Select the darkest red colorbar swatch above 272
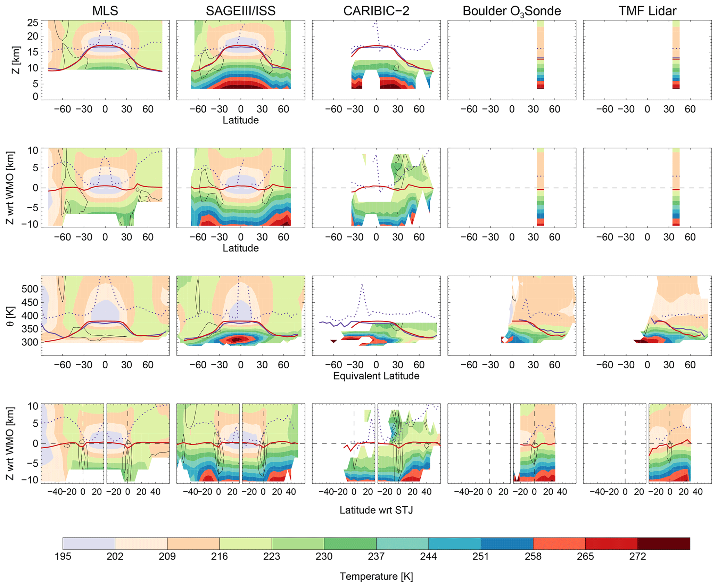The width and height of the screenshot is (718, 588). tap(663, 543)
